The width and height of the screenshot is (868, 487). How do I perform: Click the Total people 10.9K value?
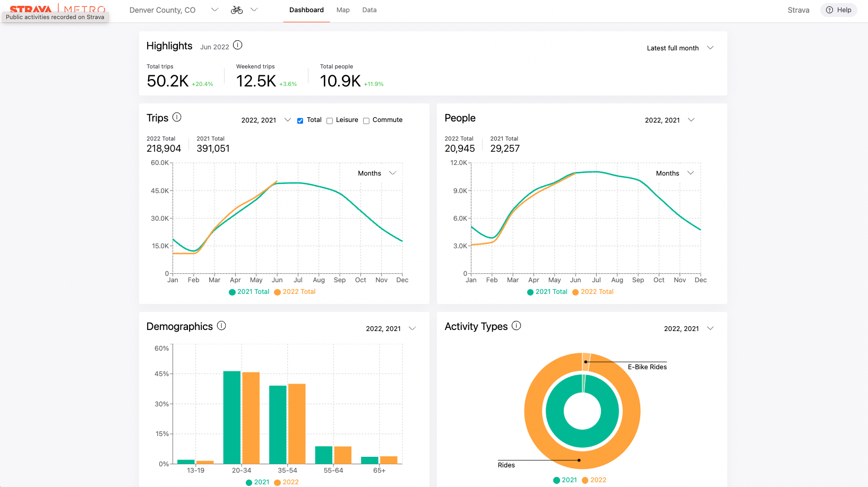click(x=340, y=81)
